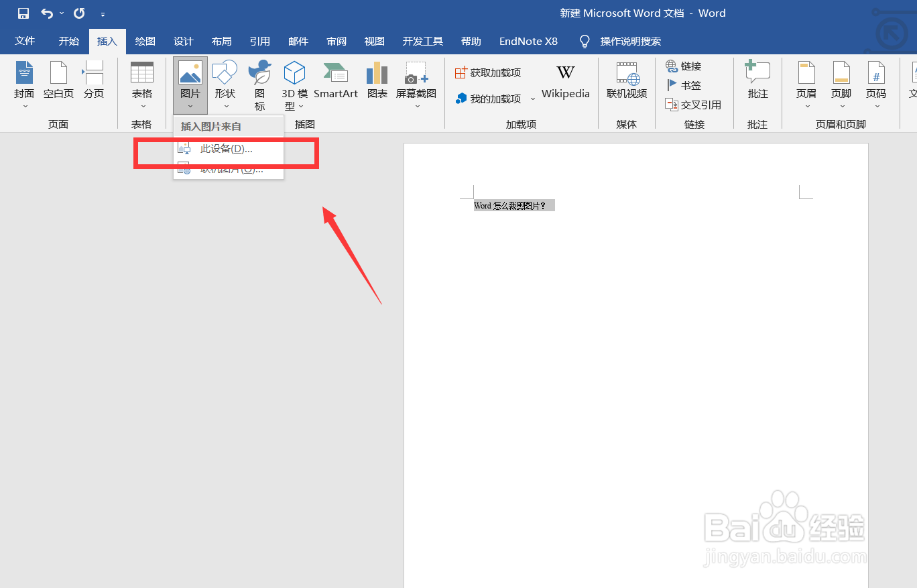The image size is (917, 588).
Task: Open the Wikipedia add-in
Action: [566, 82]
